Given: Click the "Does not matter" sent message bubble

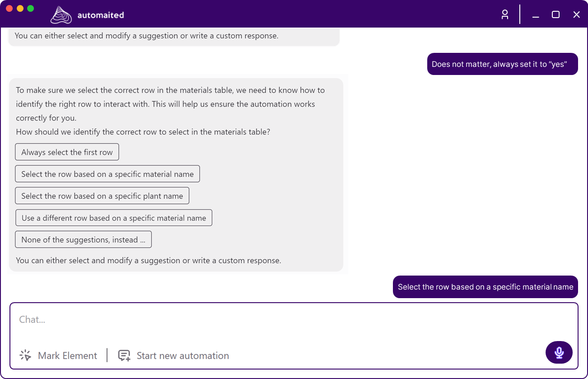Looking at the screenshot, I should (502, 64).
